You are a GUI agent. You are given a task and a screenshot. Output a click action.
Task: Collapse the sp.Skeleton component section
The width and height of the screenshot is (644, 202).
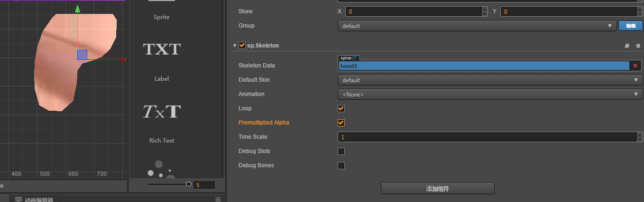(x=235, y=46)
